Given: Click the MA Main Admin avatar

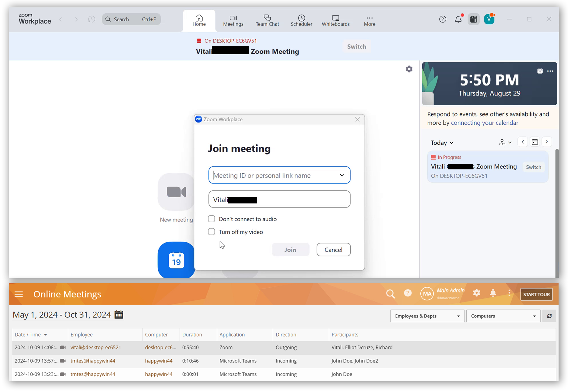Looking at the screenshot, I should pyautogui.click(x=427, y=294).
